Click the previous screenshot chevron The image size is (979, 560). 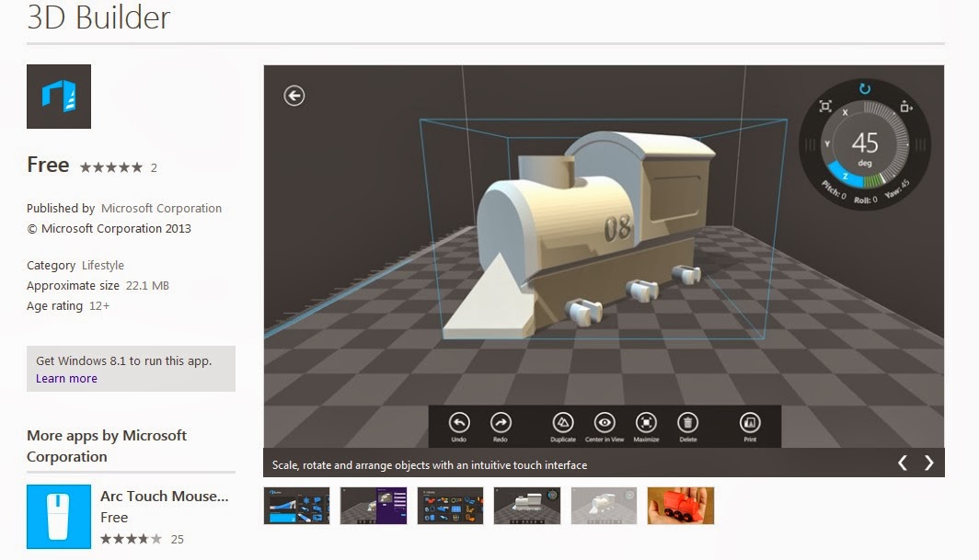point(903,463)
